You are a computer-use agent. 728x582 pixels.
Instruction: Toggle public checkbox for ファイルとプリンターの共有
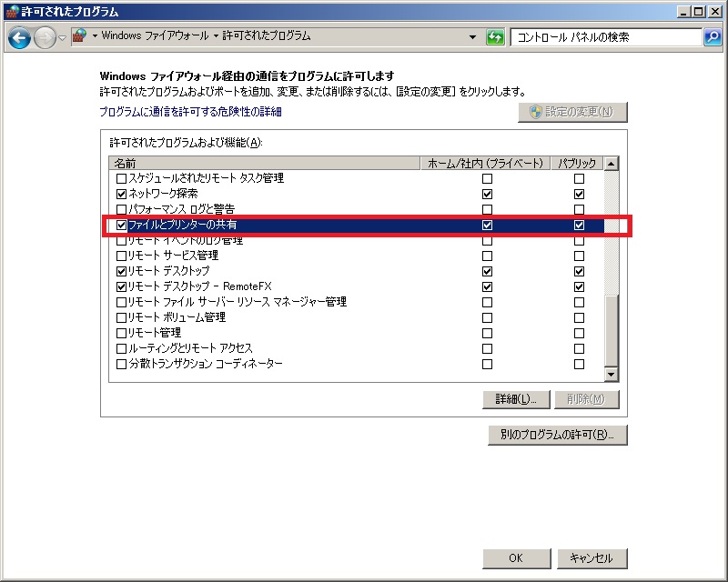579,226
